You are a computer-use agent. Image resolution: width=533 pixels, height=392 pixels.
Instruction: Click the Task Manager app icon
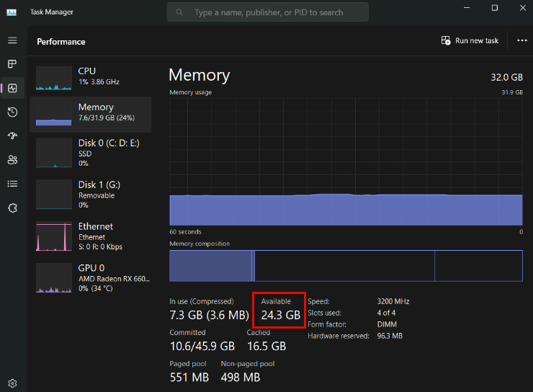[12, 12]
